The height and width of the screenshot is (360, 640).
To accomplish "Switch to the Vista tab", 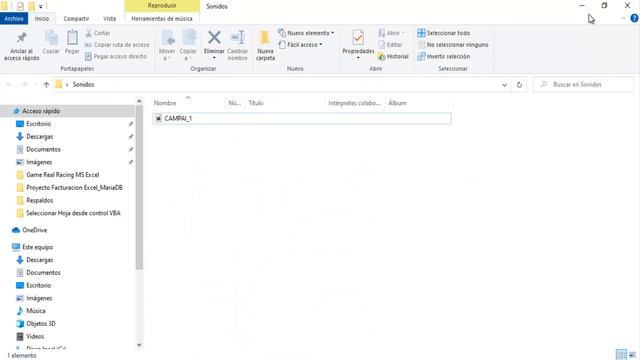I will [109, 18].
